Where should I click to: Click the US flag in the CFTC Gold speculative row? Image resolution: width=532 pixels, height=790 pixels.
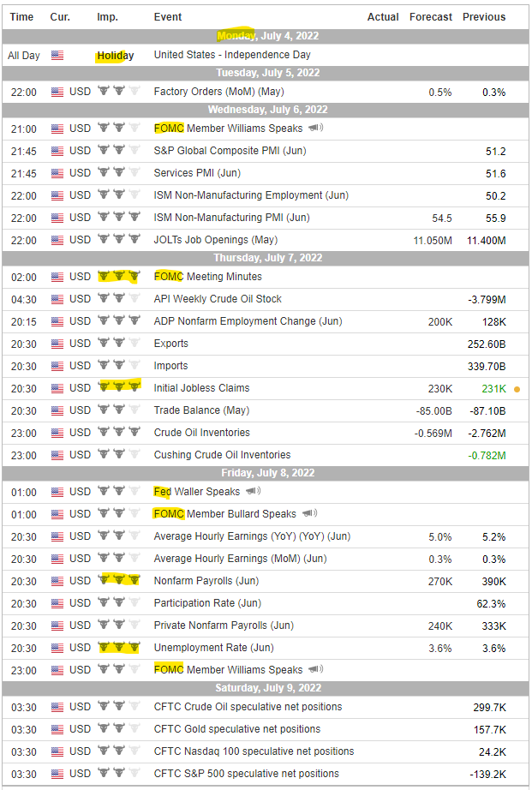click(57, 729)
